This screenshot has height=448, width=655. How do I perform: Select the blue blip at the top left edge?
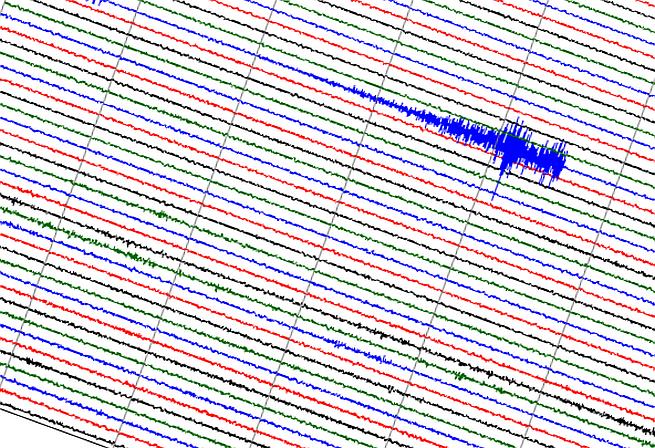97,2
